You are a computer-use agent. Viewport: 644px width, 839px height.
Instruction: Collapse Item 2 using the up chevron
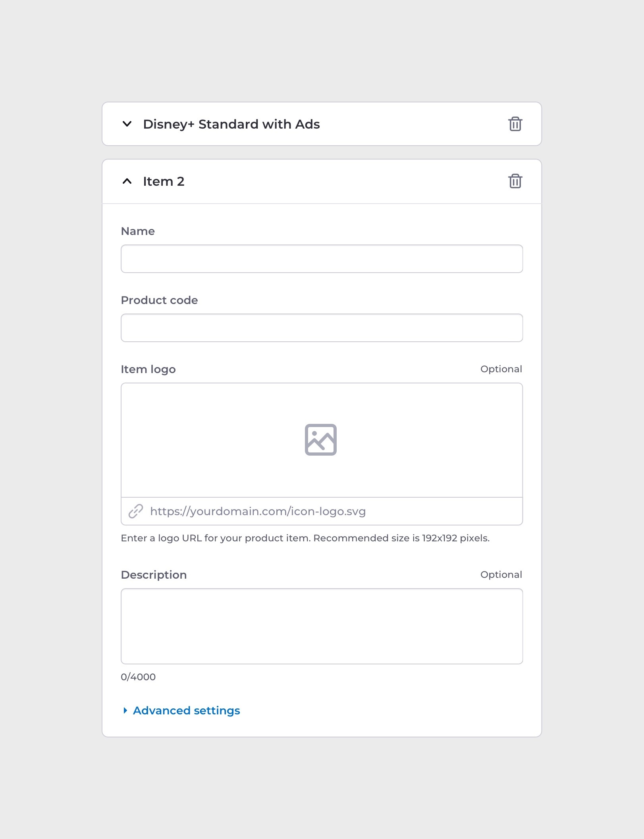pyautogui.click(x=127, y=181)
